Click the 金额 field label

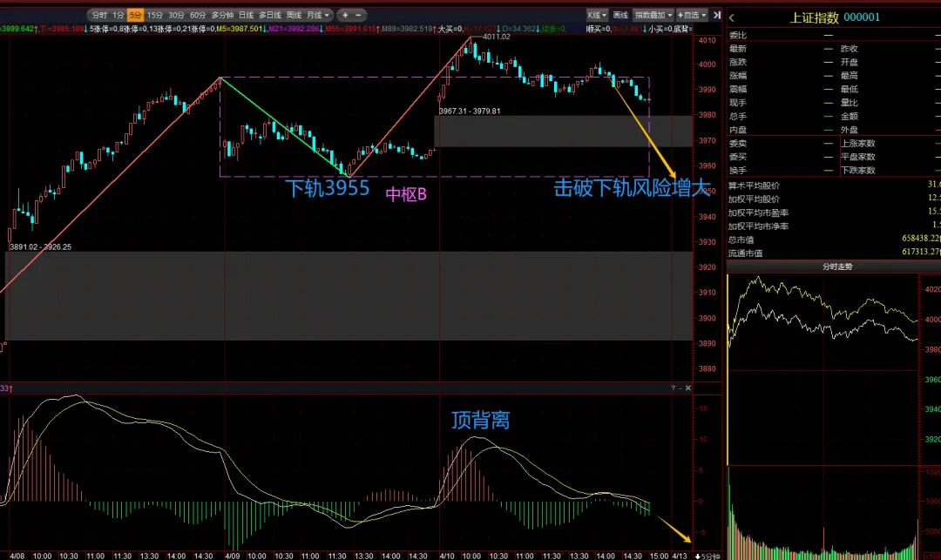coord(850,117)
